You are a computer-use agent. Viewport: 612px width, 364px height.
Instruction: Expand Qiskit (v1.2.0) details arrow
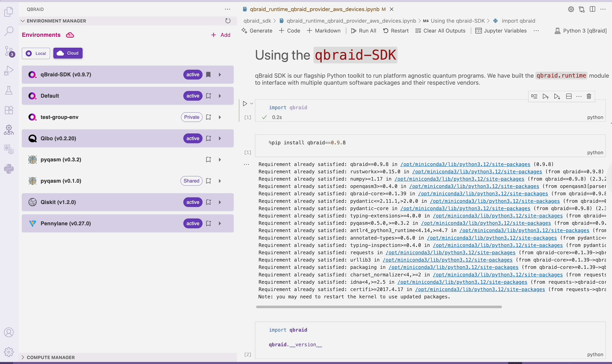pos(220,202)
